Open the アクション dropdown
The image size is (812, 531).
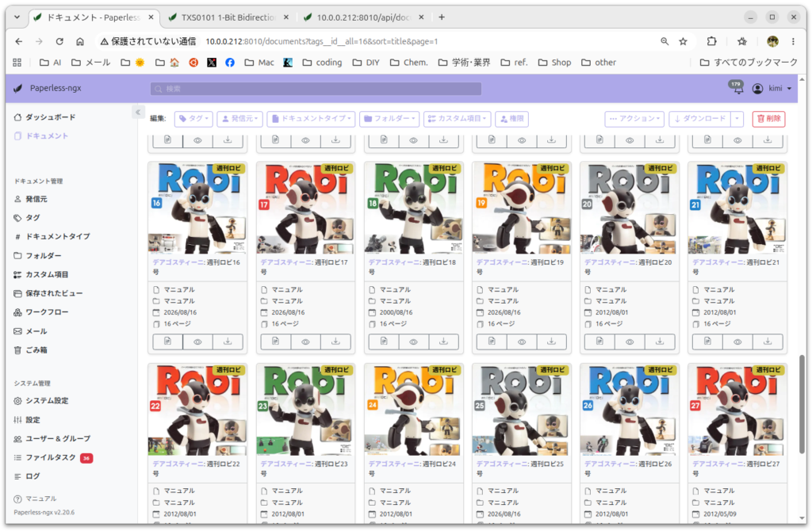634,119
